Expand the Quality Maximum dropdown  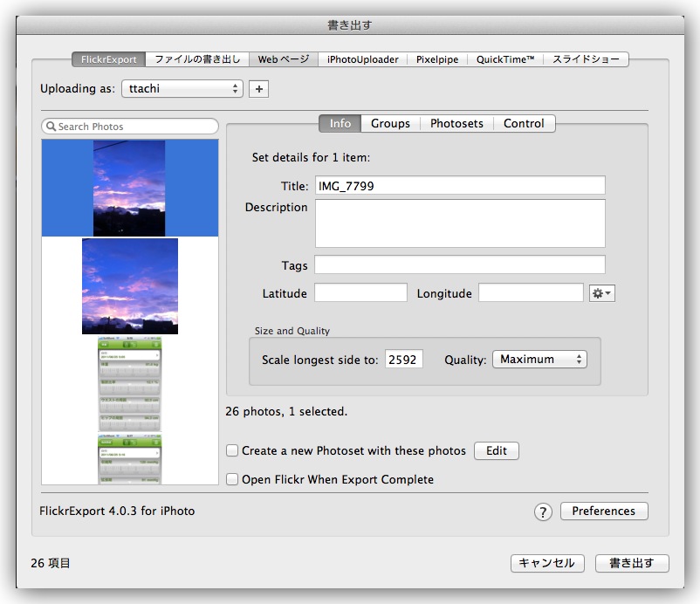(x=539, y=360)
